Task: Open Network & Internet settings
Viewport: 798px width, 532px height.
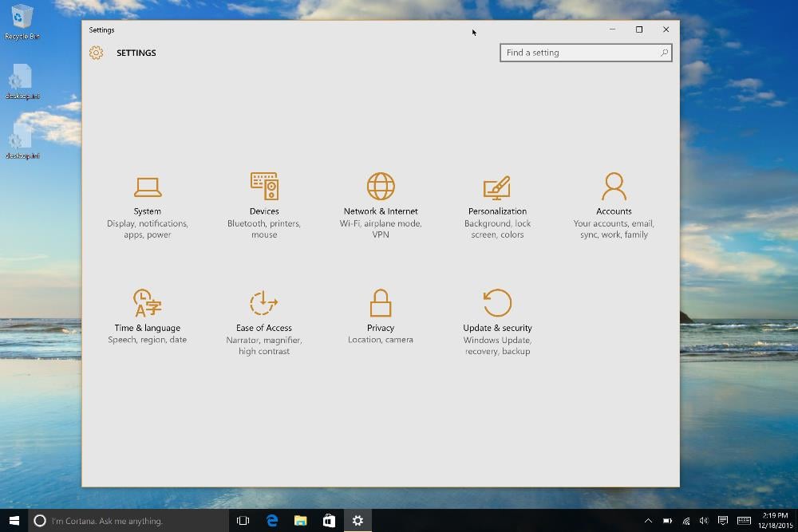Action: [x=381, y=207]
